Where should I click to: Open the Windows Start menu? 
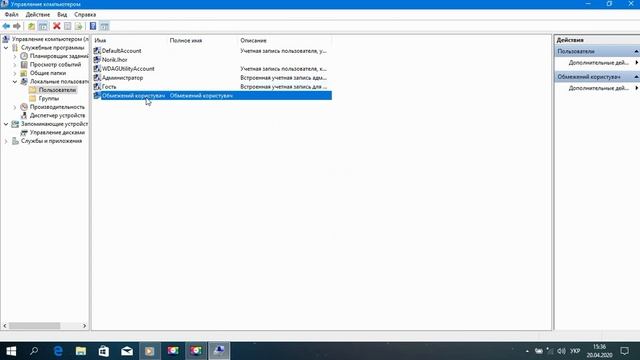pos(11,351)
